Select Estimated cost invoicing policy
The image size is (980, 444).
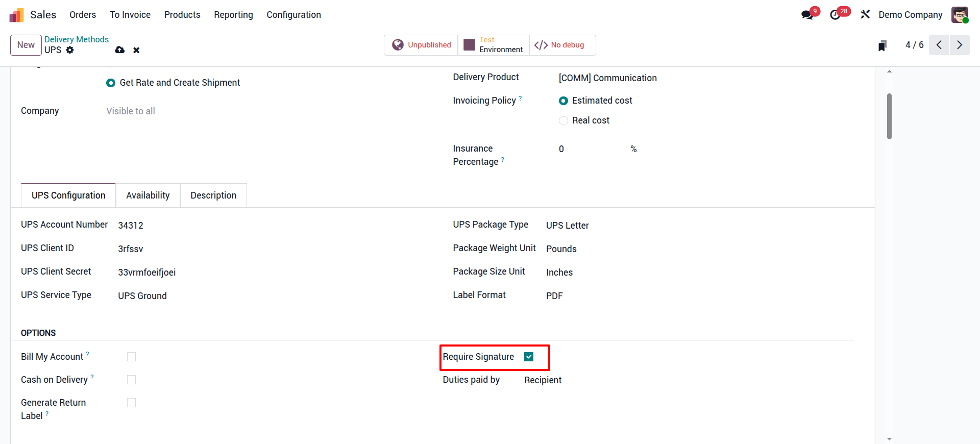[563, 101]
